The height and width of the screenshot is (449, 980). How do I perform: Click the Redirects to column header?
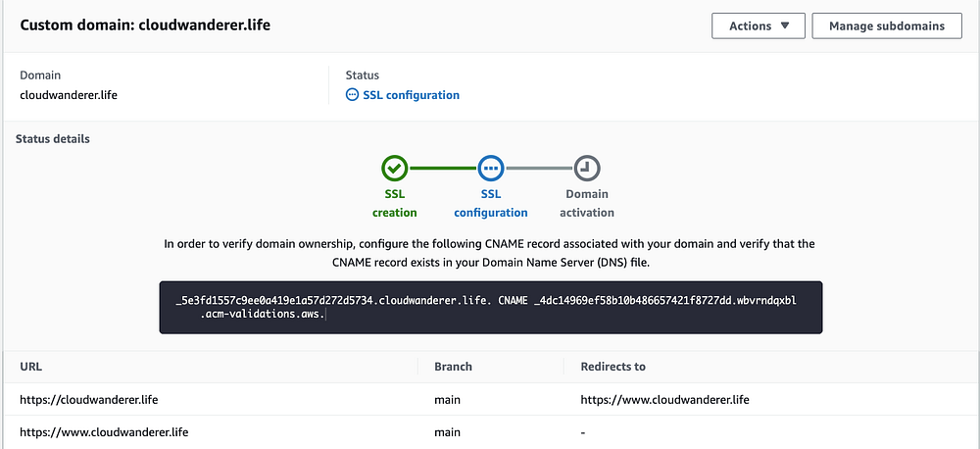pyautogui.click(x=612, y=367)
